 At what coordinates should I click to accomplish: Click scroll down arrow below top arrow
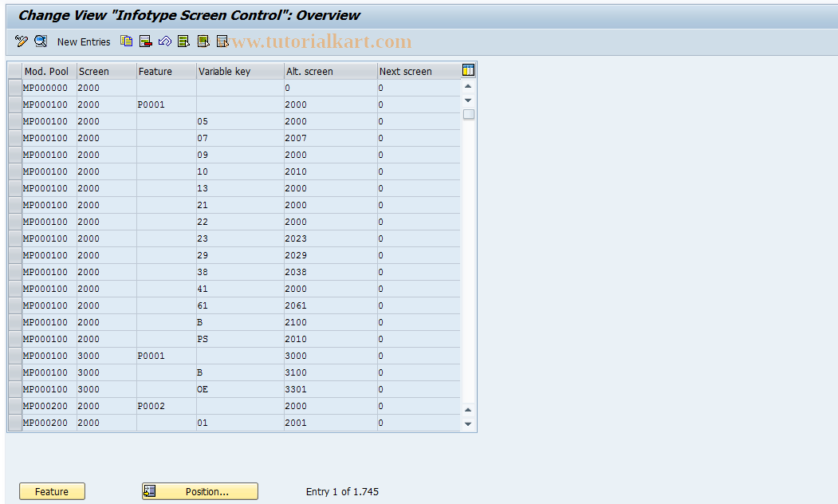coord(468,100)
